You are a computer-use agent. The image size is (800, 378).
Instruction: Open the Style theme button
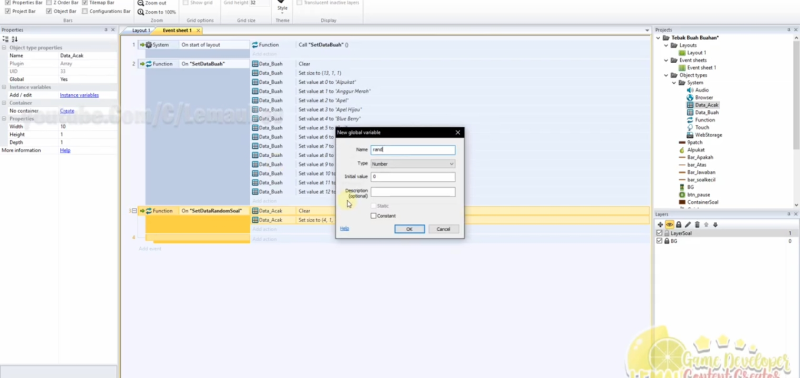tap(282, 6)
